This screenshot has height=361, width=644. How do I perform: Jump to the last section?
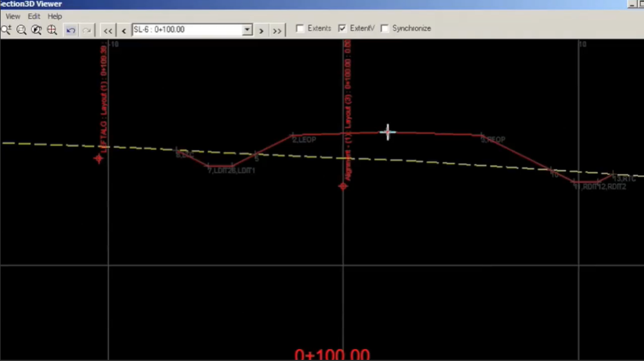[x=277, y=30]
